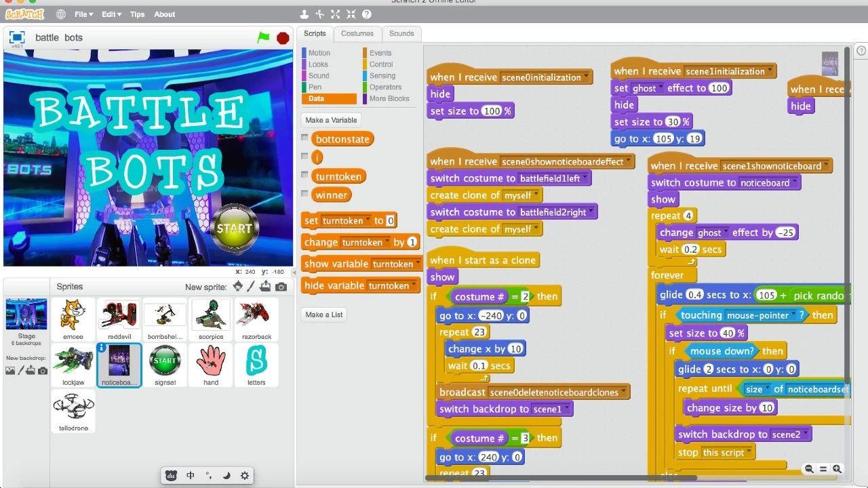Choose new backdrop from library
The image size is (868, 488).
[x=10, y=371]
